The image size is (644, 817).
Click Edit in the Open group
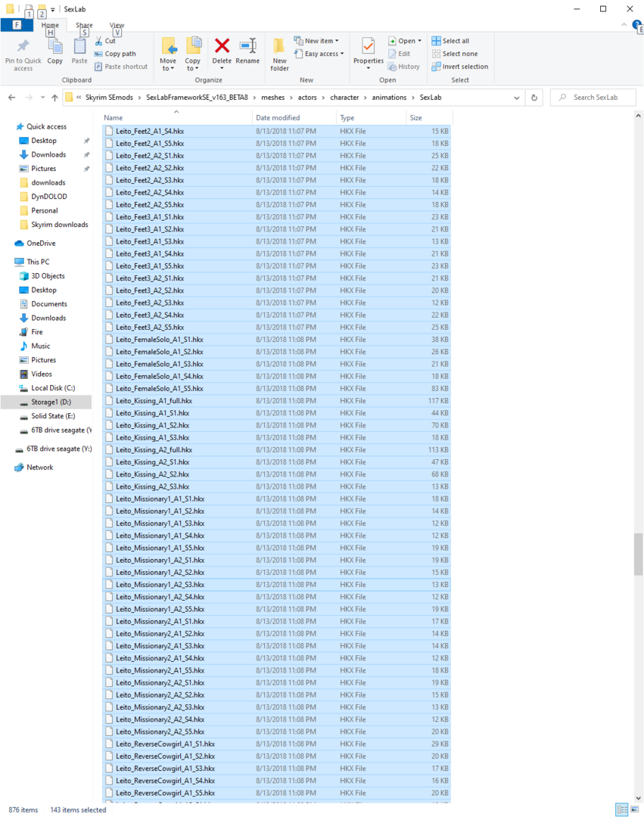400,54
